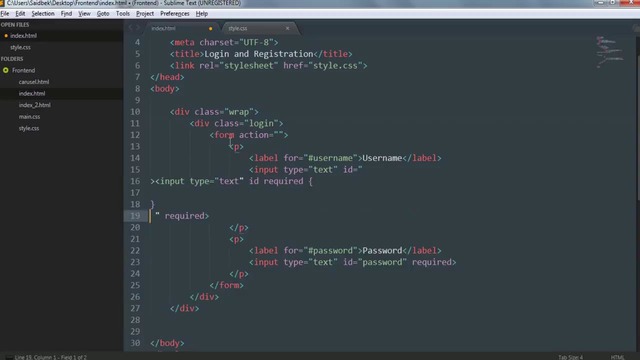The width and height of the screenshot is (640, 360).
Task: Click the tab navigation back arrow
Action: tap(131, 28)
